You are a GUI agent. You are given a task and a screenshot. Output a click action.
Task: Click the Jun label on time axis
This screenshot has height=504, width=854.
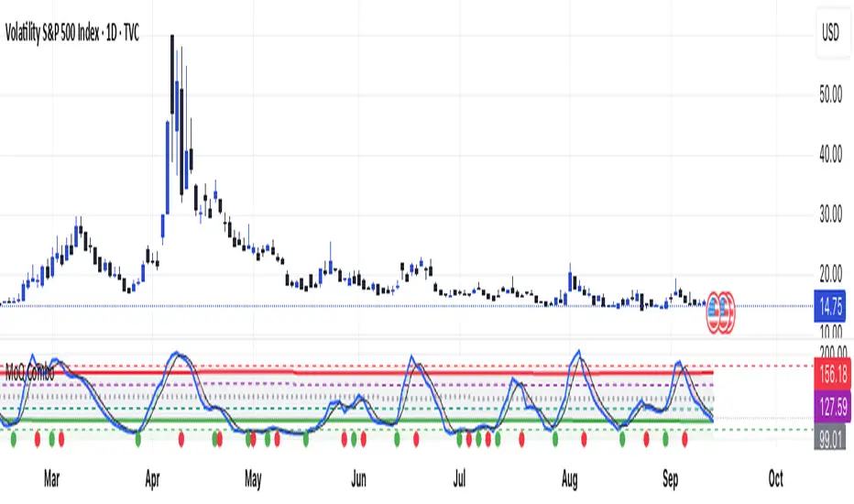coord(358,479)
